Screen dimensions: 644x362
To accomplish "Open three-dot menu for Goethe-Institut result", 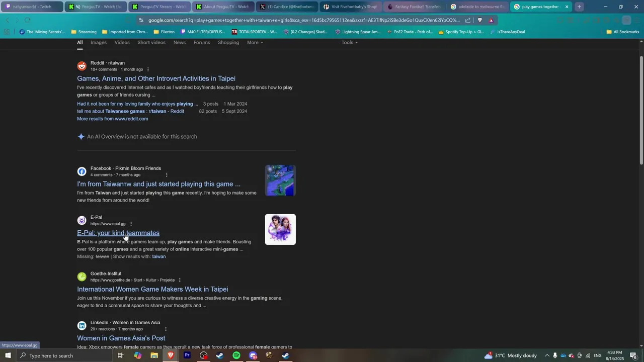I will click(x=180, y=280).
